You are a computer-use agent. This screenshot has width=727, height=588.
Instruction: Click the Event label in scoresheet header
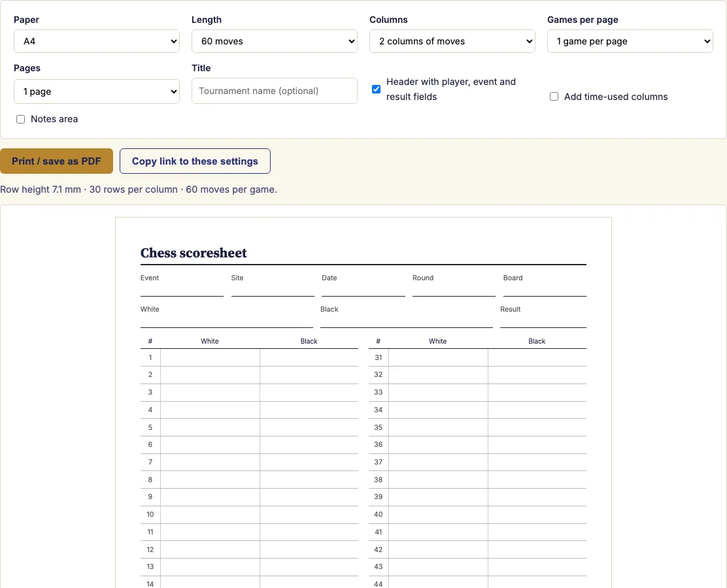click(150, 278)
